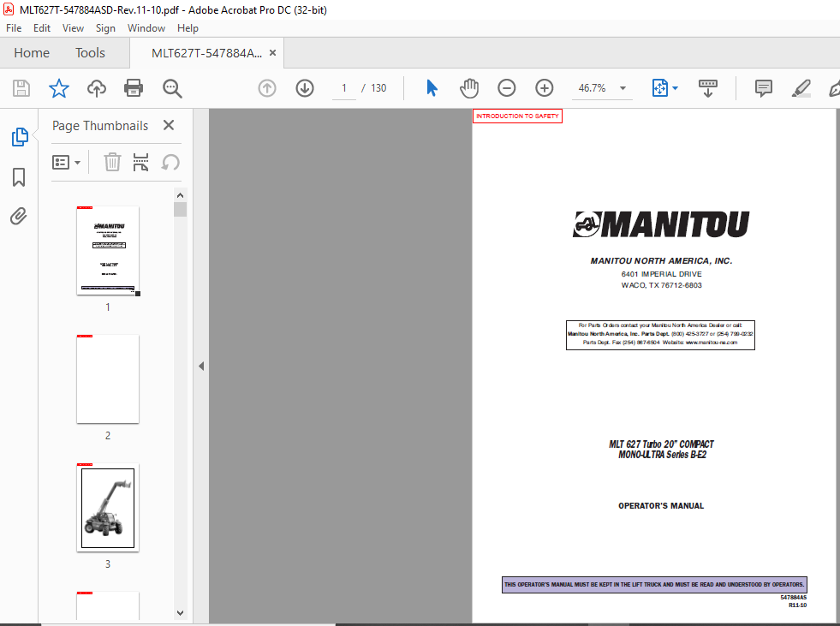The height and width of the screenshot is (626, 840).
Task: Open the Find text search tool
Action: click(x=172, y=88)
